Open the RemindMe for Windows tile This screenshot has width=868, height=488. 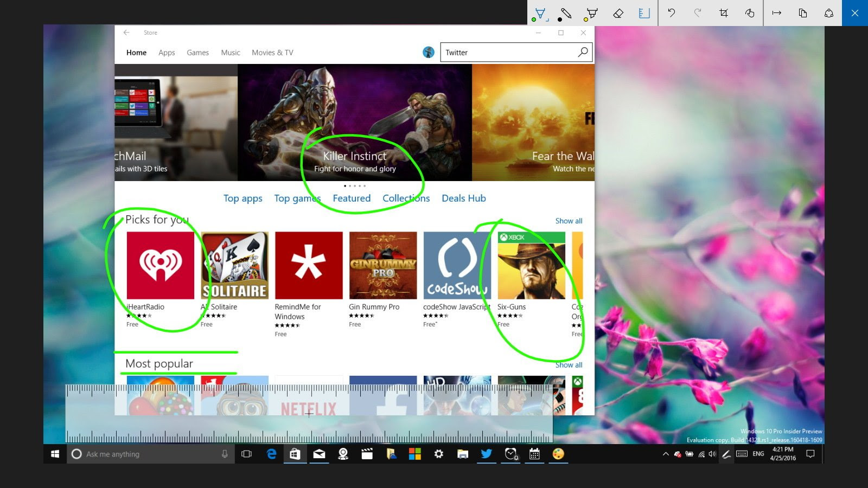coord(309,284)
